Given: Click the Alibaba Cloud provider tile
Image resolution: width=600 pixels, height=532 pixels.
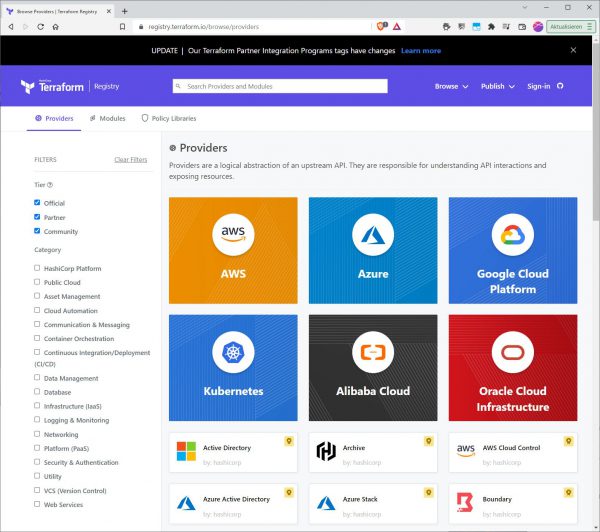Looking at the screenshot, I should point(372,367).
